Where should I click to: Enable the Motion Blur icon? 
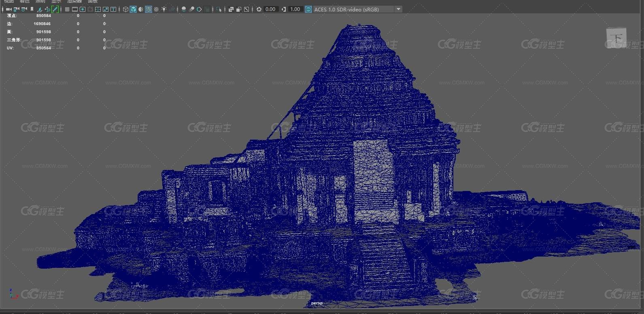[x=192, y=9]
